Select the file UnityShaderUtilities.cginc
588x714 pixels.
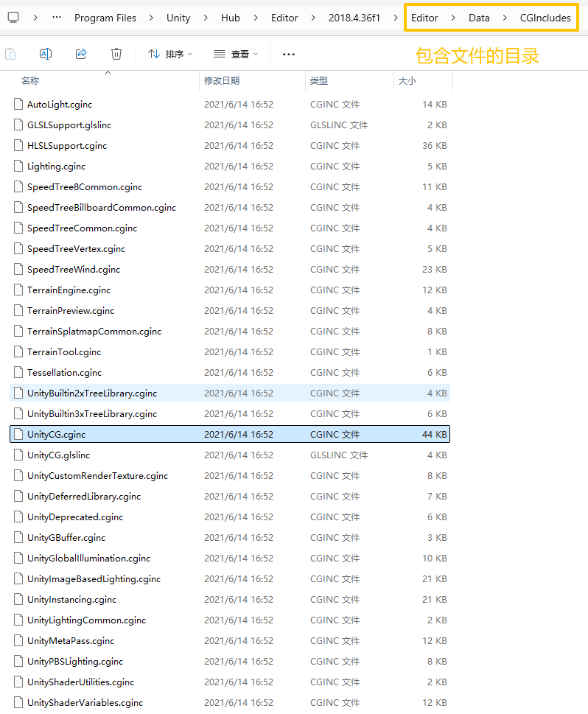pyautogui.click(x=230, y=682)
